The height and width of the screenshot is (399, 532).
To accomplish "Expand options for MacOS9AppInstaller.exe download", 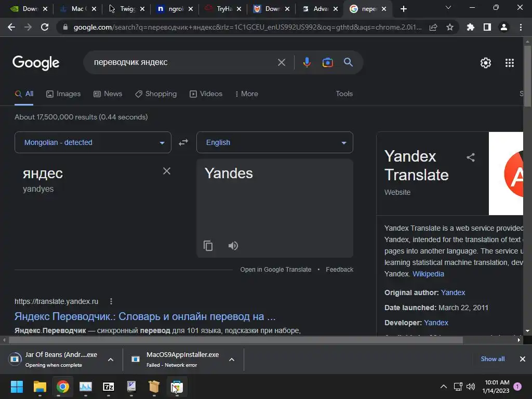I will tap(232, 360).
